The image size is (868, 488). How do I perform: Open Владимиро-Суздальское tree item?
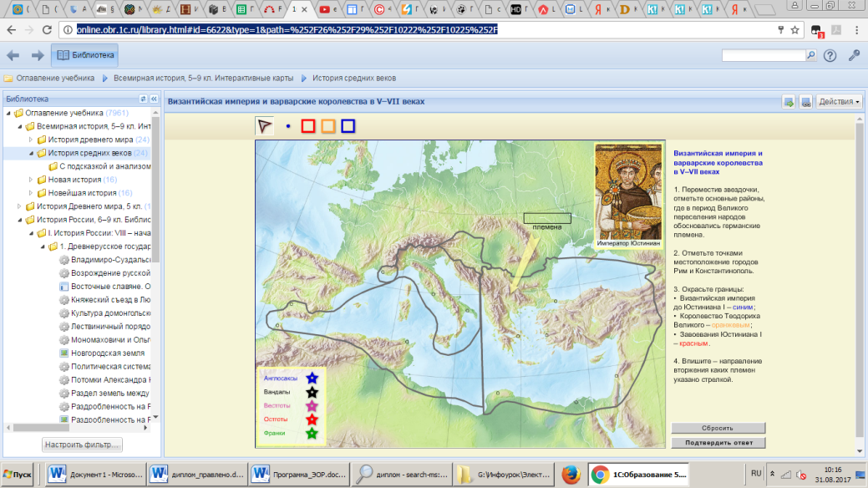point(105,260)
